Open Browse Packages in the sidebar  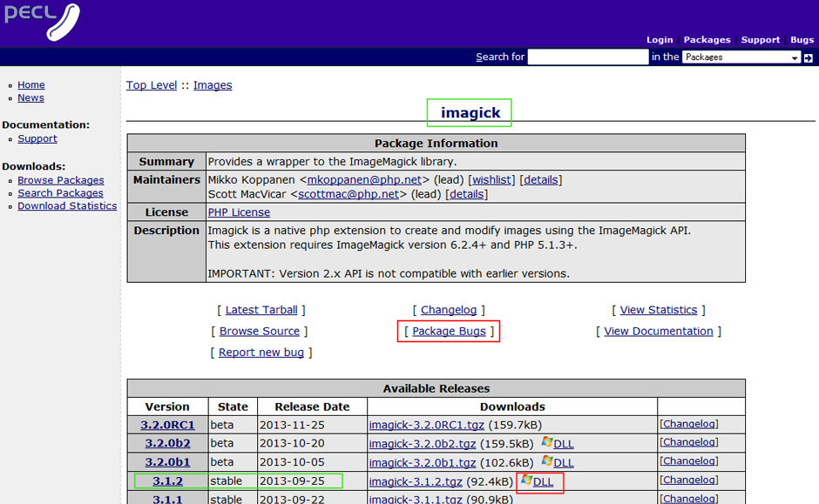(61, 180)
